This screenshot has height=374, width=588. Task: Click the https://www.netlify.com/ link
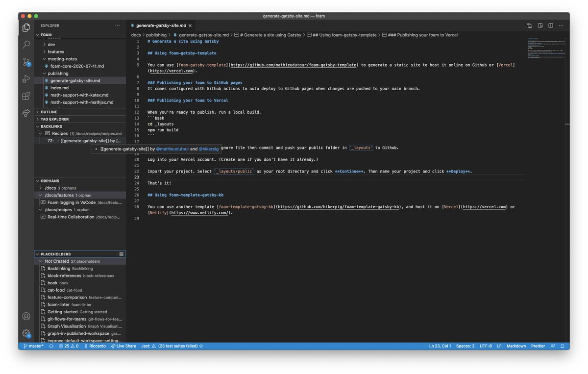(x=200, y=213)
